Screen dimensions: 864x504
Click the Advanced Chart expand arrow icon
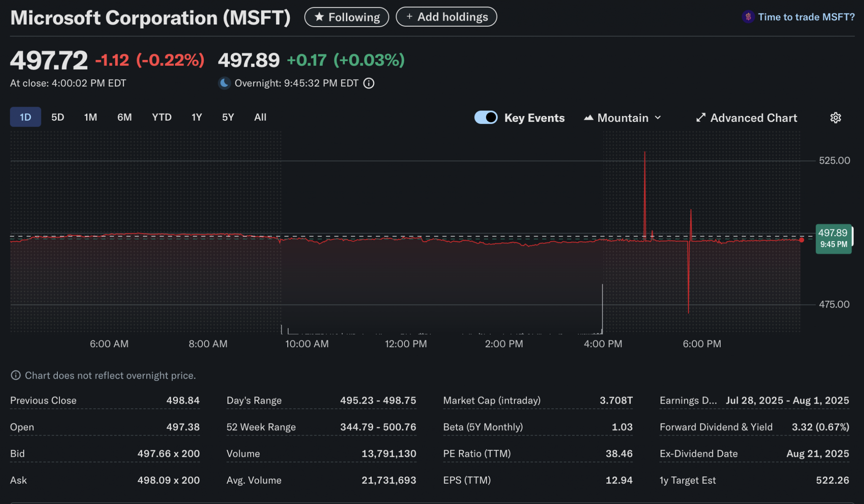(700, 118)
